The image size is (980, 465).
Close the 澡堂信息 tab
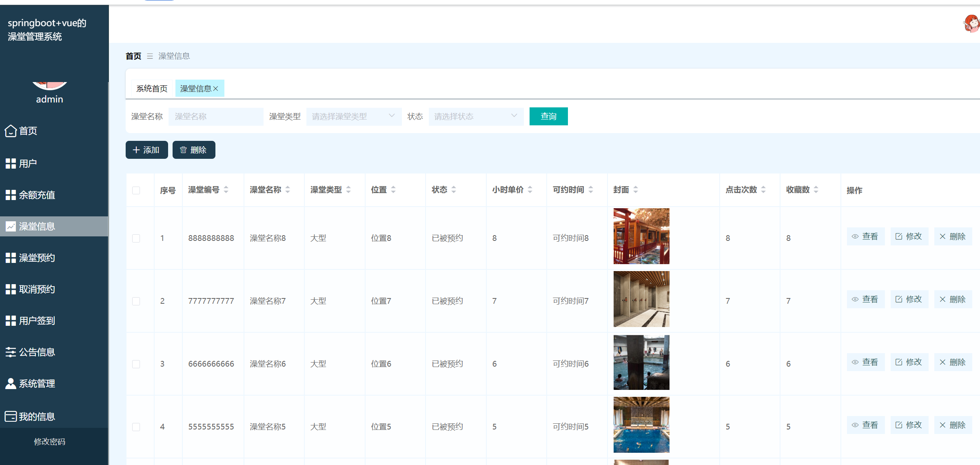(217, 88)
